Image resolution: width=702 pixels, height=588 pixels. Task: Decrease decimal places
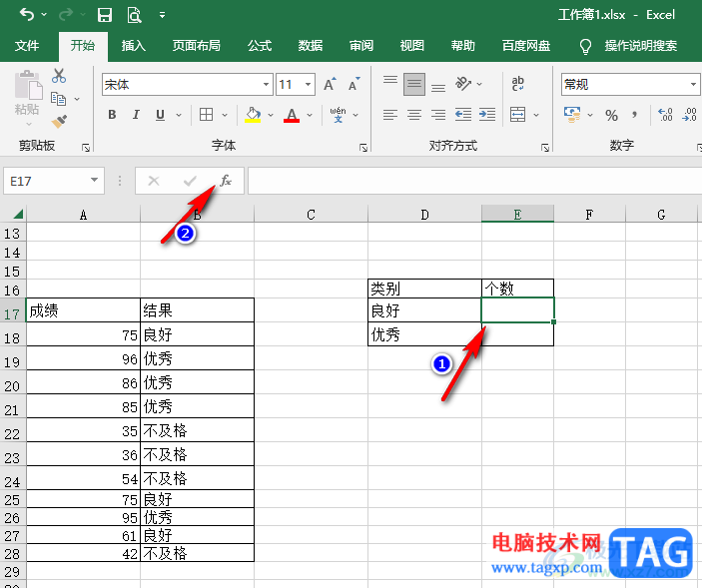tap(689, 115)
